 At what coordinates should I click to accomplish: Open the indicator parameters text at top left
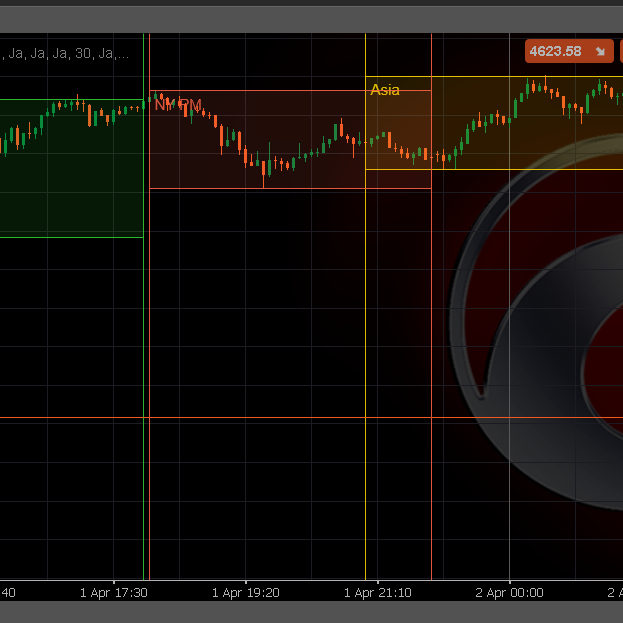pyautogui.click(x=64, y=53)
